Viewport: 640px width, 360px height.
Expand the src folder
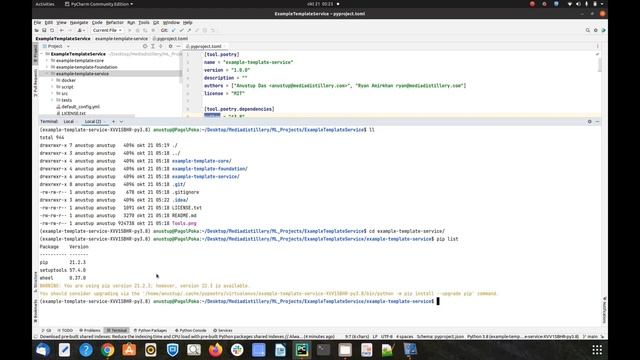(53, 93)
